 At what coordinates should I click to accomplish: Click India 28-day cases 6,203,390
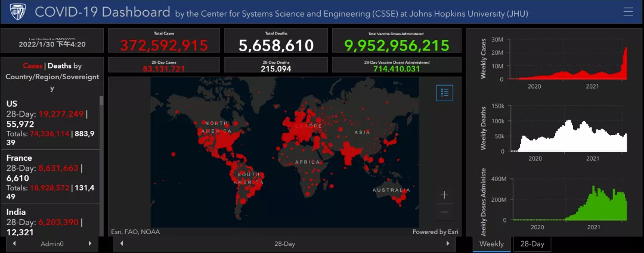click(59, 222)
